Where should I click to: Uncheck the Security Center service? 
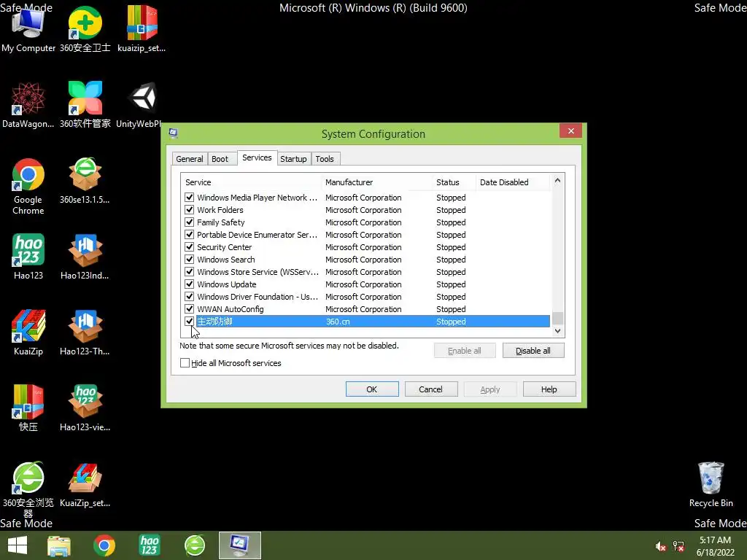tap(189, 246)
